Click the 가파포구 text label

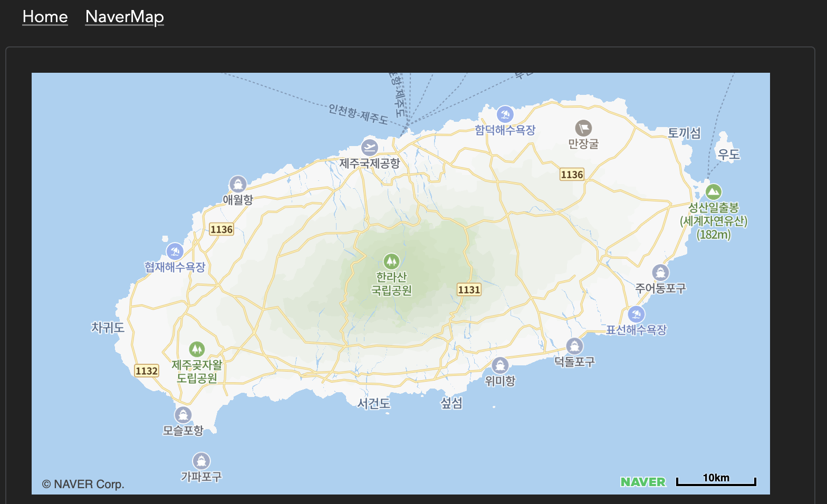click(x=201, y=477)
